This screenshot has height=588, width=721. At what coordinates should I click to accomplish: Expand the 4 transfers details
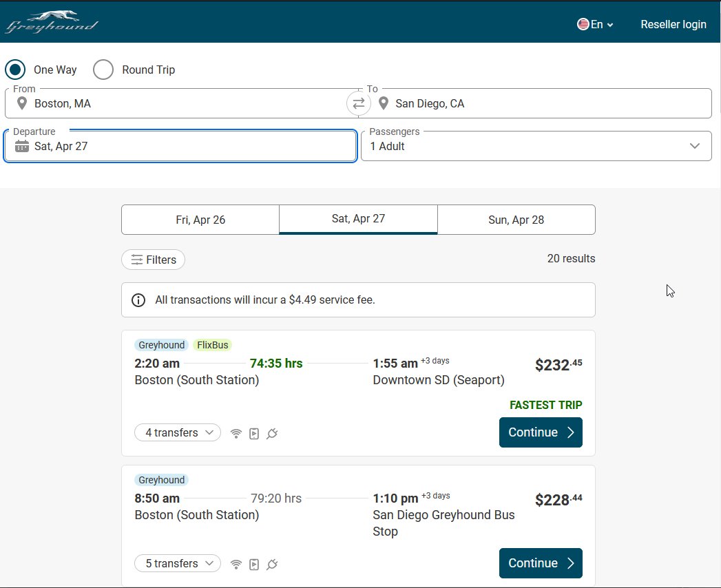click(x=178, y=432)
